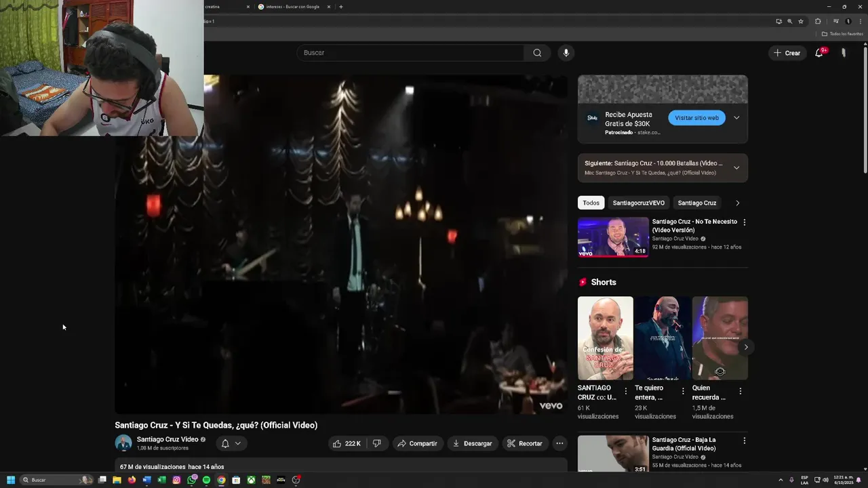Click '67 M de visualizaciones' description text
The height and width of the screenshot is (488, 868).
[x=153, y=467]
